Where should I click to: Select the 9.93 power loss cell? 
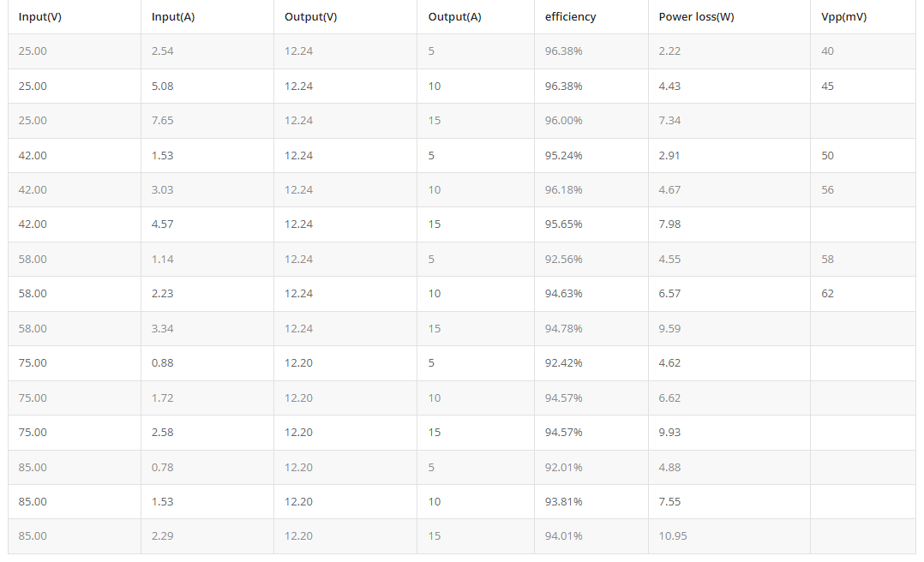click(669, 433)
